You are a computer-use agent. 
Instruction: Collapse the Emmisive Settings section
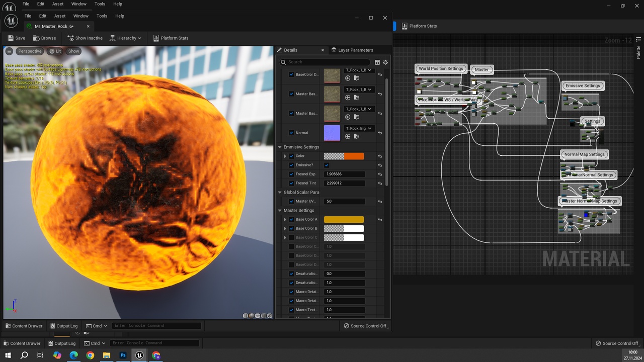[x=280, y=147]
